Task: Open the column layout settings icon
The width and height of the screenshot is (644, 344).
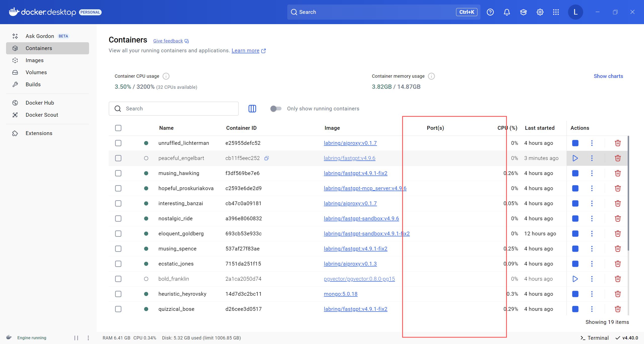Action: tap(252, 109)
